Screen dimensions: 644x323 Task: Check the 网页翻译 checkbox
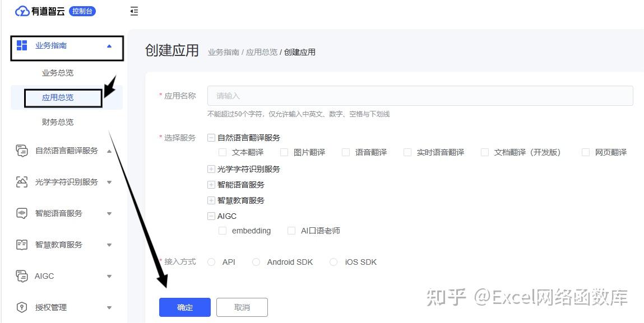[586, 152]
